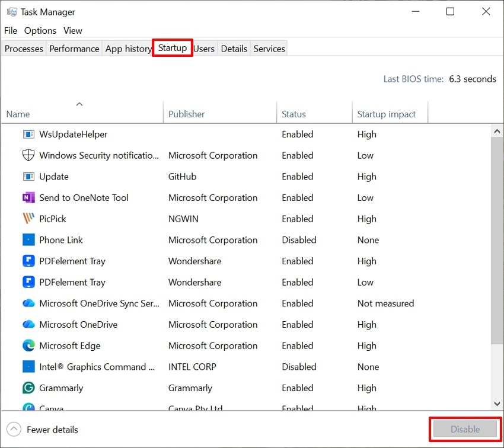Viewport: 504px width, 448px height.
Task: Select the Canva startup entry icon
Action: [x=28, y=408]
